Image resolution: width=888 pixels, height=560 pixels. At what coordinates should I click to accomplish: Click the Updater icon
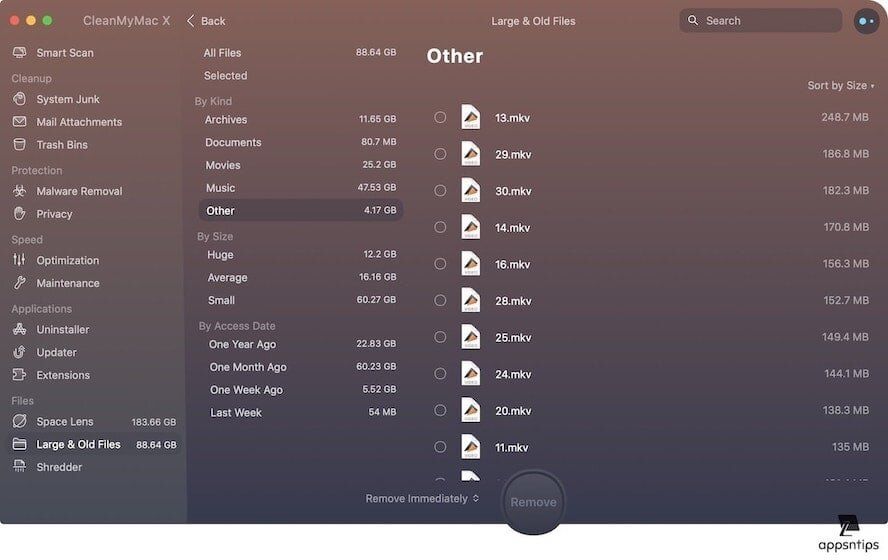click(19, 352)
